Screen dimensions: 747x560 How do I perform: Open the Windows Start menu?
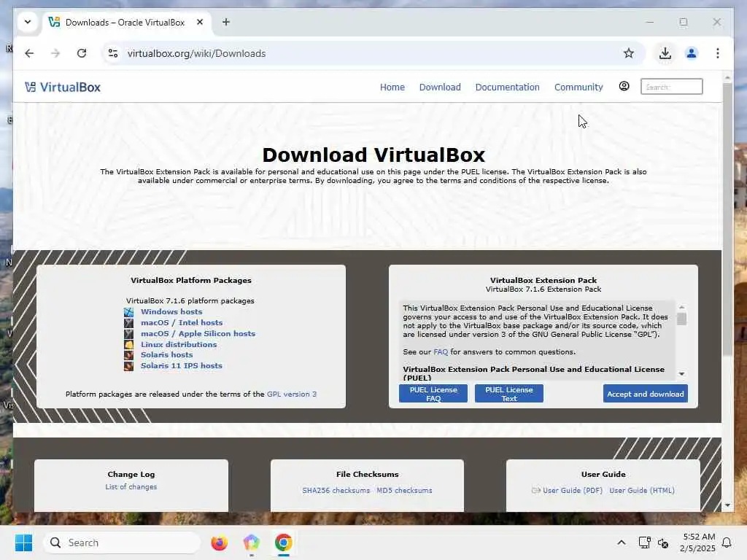23,542
